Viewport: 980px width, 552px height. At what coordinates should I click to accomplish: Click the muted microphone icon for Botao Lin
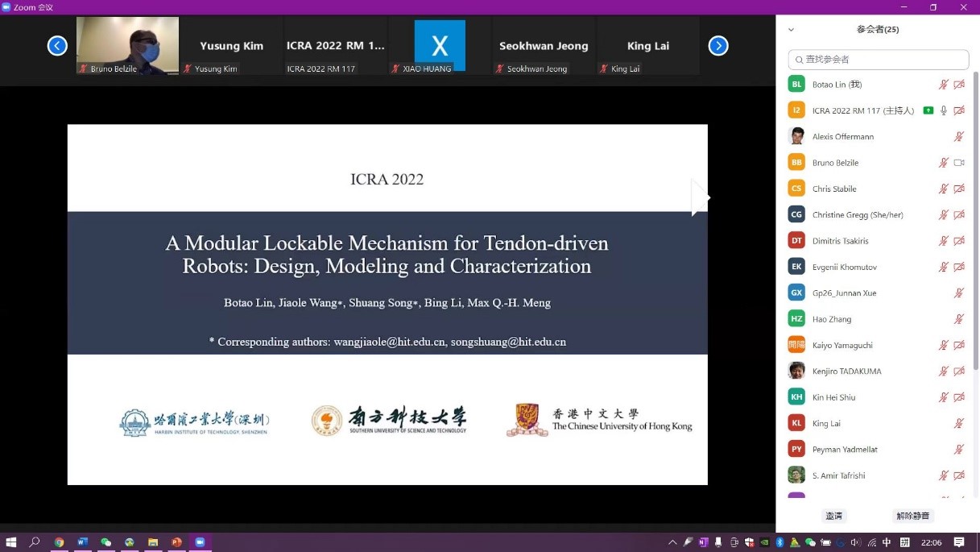(x=944, y=85)
